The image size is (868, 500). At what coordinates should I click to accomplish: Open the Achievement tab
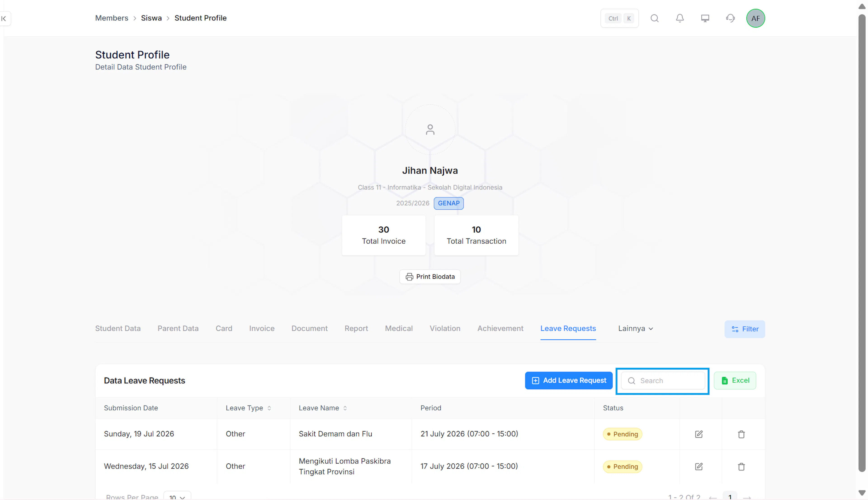click(x=500, y=328)
